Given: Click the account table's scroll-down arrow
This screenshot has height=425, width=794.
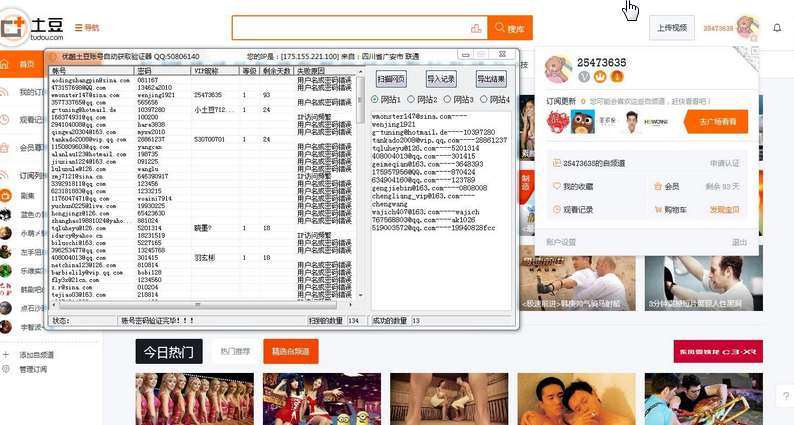Looking at the screenshot, I should point(361,295).
